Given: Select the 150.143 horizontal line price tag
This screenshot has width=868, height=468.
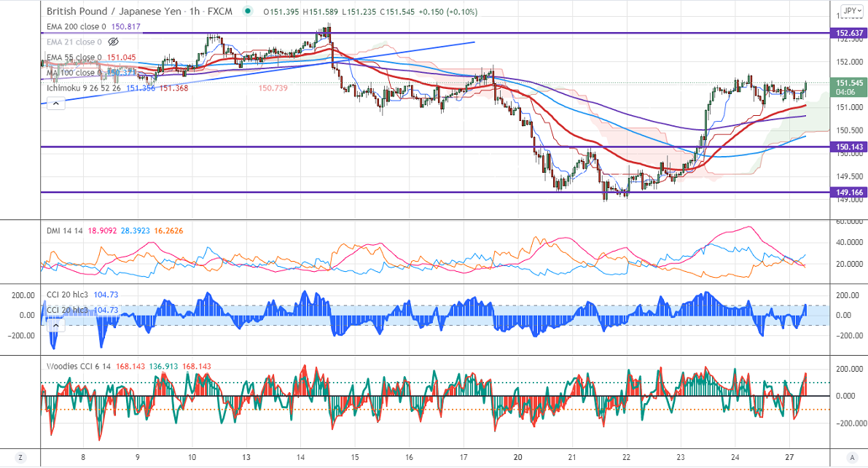Looking at the screenshot, I should tap(849, 147).
